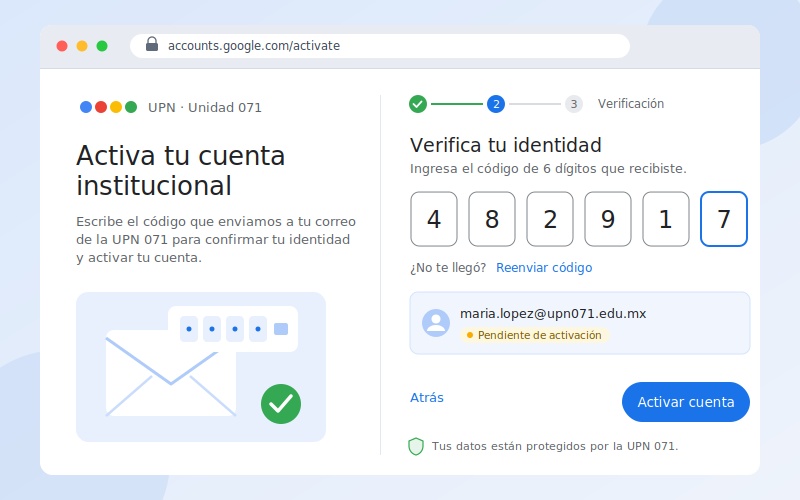The image size is (800, 500).
Task: Click the UPN · Unidad 071 label
Action: (205, 108)
